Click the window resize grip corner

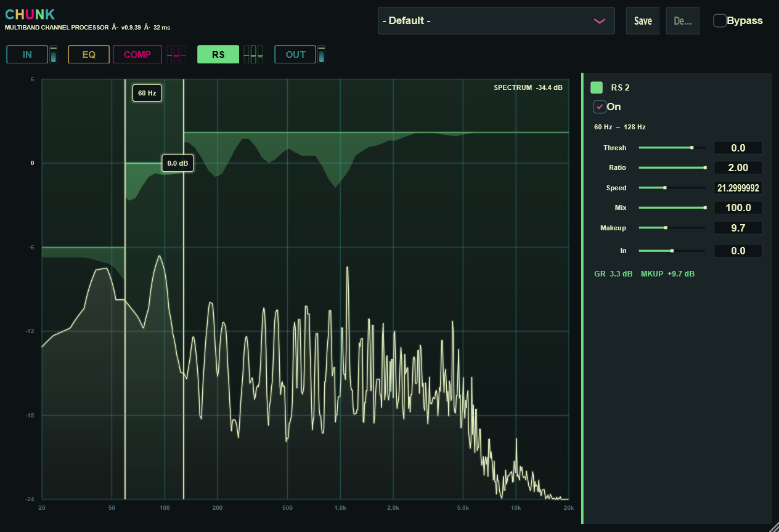(x=774, y=527)
